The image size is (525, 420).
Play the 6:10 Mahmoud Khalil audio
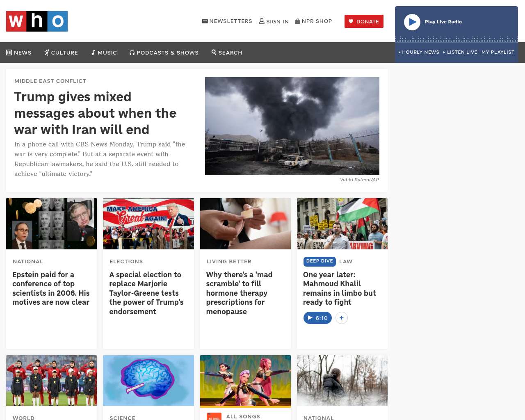[x=317, y=318]
